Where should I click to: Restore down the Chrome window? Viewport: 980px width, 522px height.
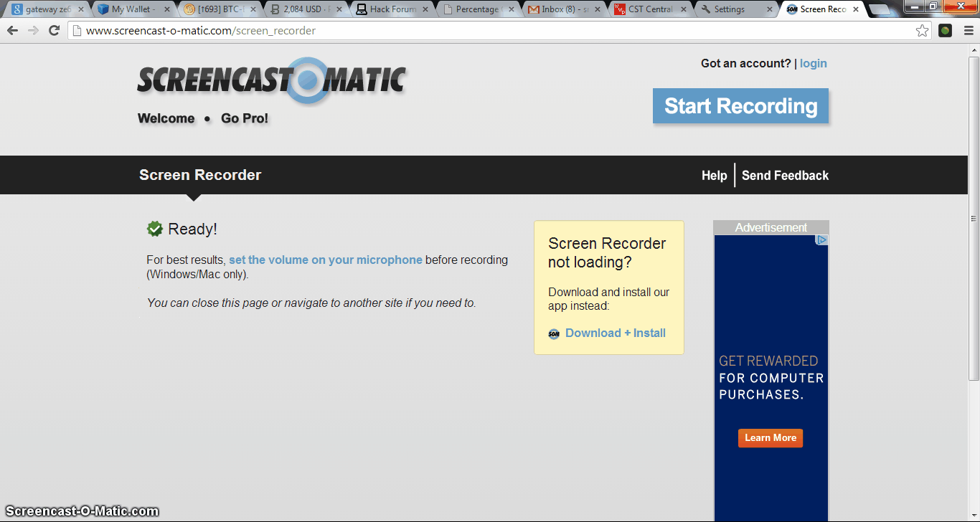click(x=933, y=5)
